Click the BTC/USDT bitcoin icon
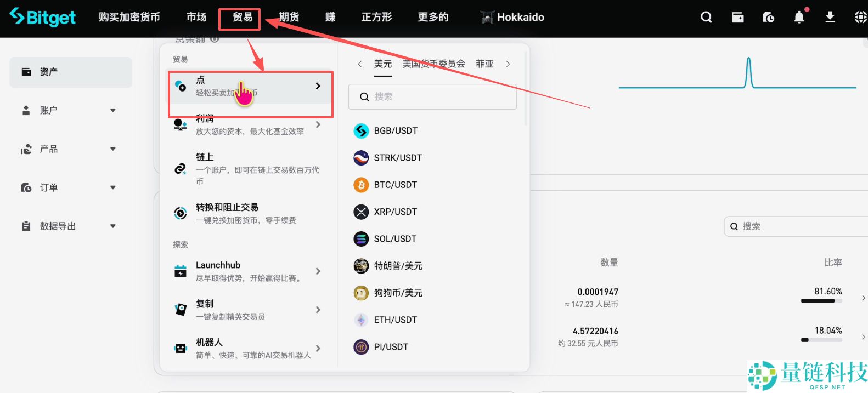This screenshot has width=868, height=393. click(361, 185)
